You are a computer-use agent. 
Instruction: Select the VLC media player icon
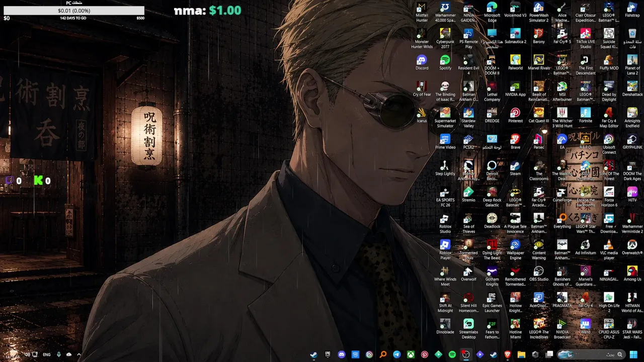coord(609,250)
